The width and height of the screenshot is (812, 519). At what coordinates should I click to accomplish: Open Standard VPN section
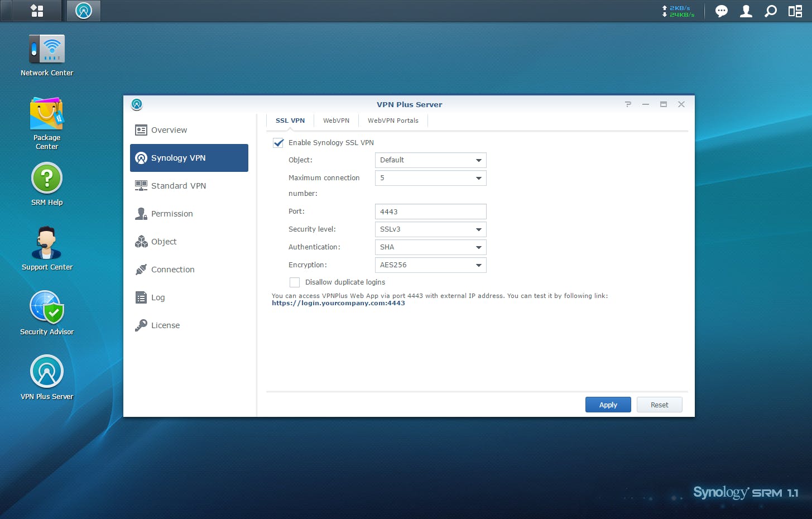pyautogui.click(x=189, y=186)
